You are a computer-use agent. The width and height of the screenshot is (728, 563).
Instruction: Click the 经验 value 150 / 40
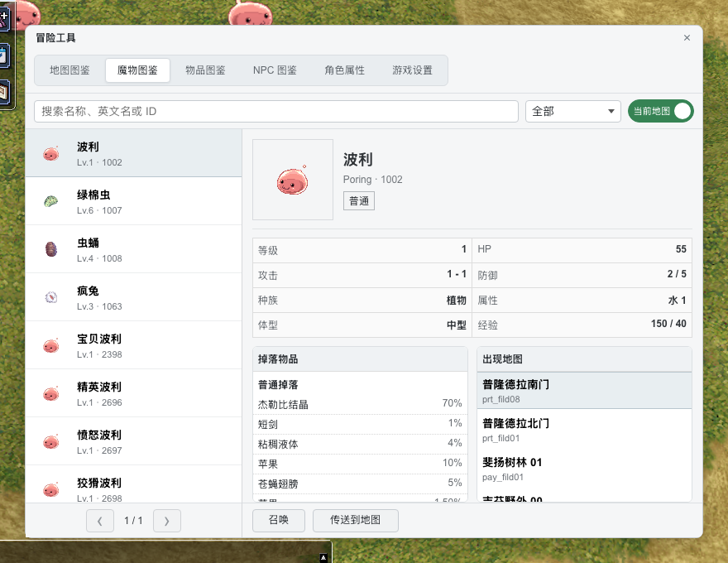coord(668,323)
